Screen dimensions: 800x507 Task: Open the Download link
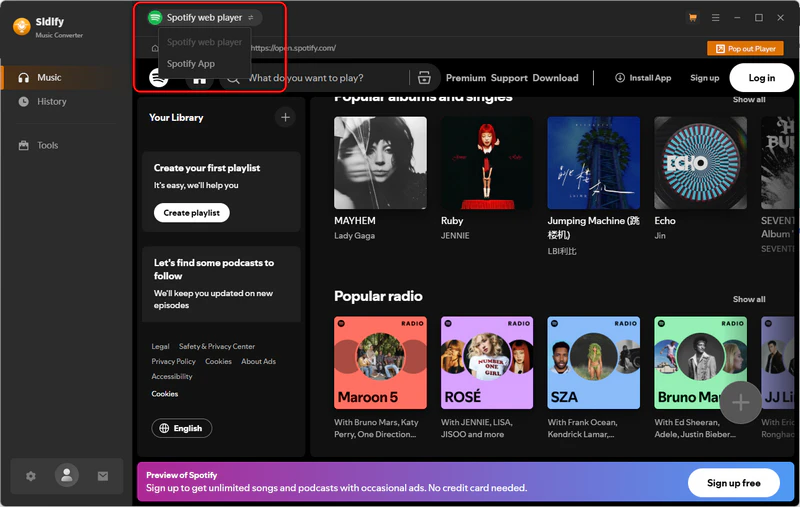[555, 78]
